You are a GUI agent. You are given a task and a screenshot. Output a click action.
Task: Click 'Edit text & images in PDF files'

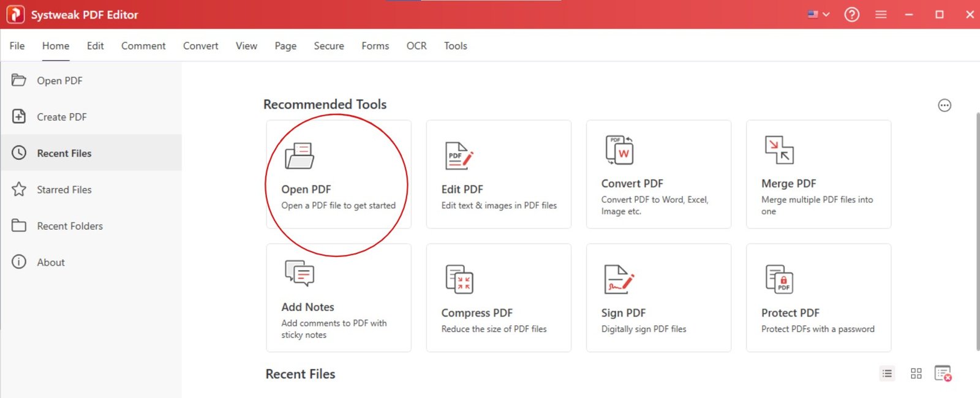click(x=499, y=206)
